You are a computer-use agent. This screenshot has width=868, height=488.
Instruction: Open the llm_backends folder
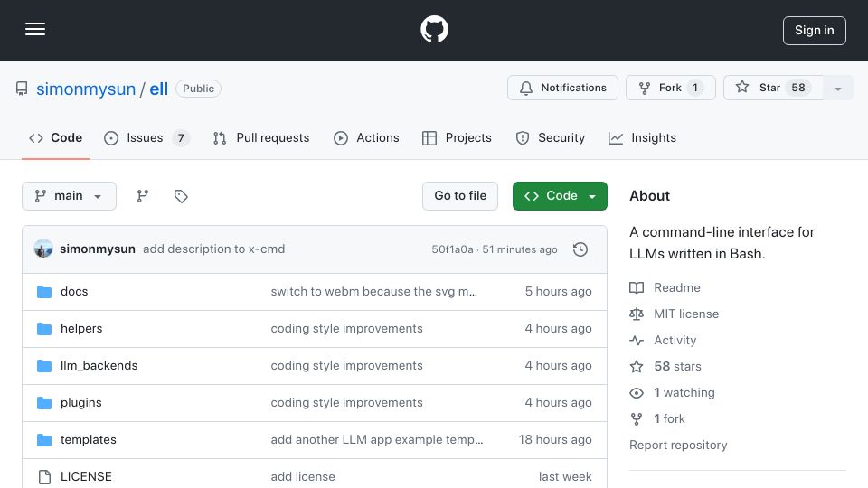(99, 366)
